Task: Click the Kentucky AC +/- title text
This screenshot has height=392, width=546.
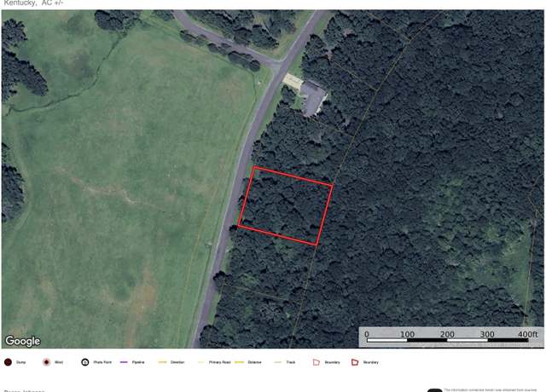Action: pyautogui.click(x=33, y=3)
